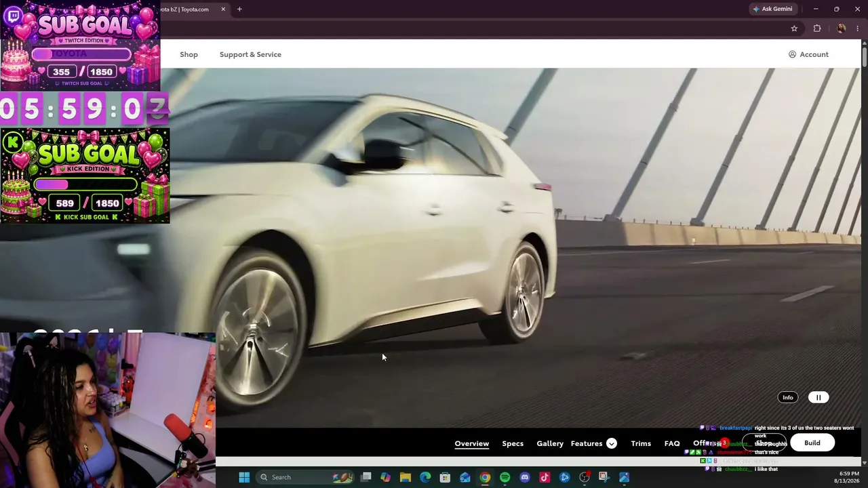The height and width of the screenshot is (488, 868).
Task: Click the Twitch logo on sub goal overlay
Action: pyautogui.click(x=13, y=16)
